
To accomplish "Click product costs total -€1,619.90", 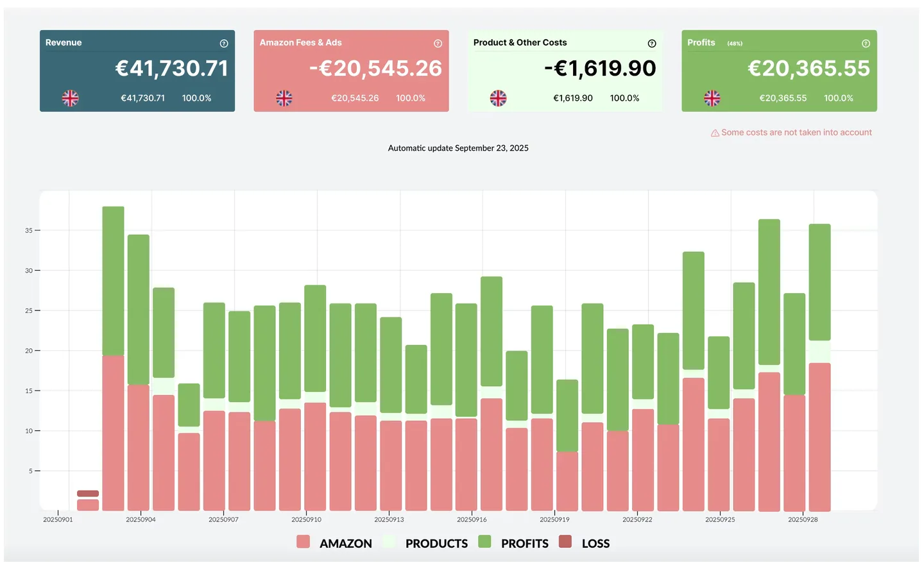I will point(600,68).
